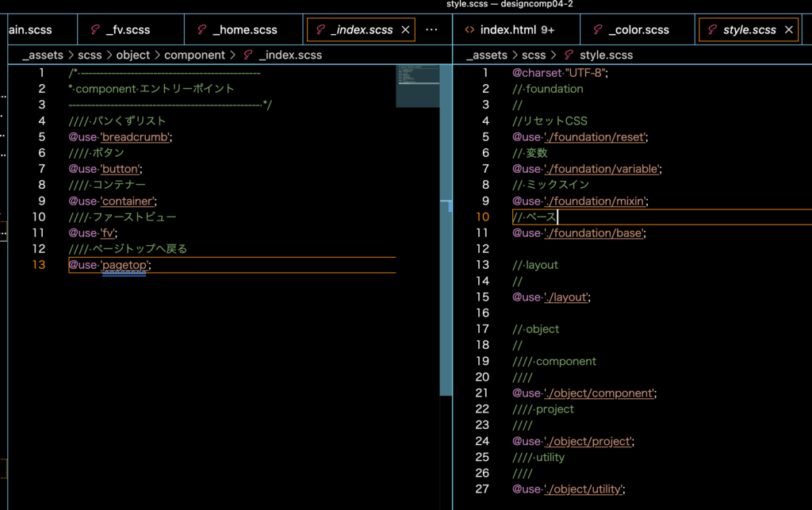Click the '//// project' comment

542,409
